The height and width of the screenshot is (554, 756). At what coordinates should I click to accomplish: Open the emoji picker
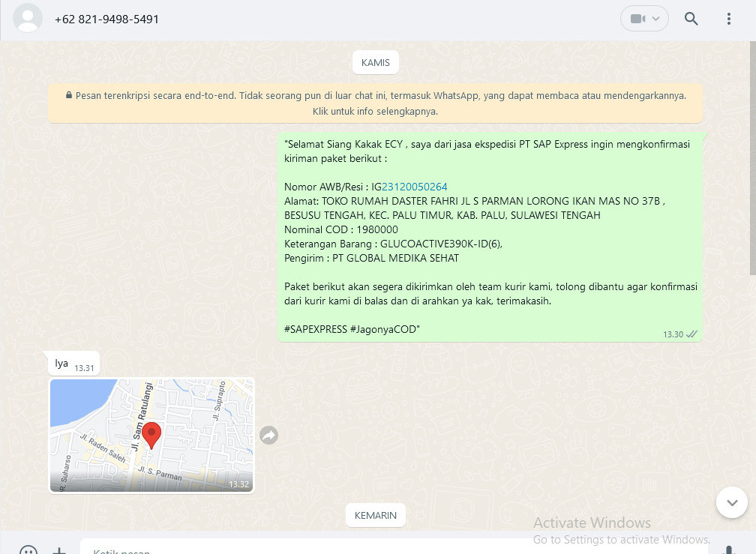point(28,550)
